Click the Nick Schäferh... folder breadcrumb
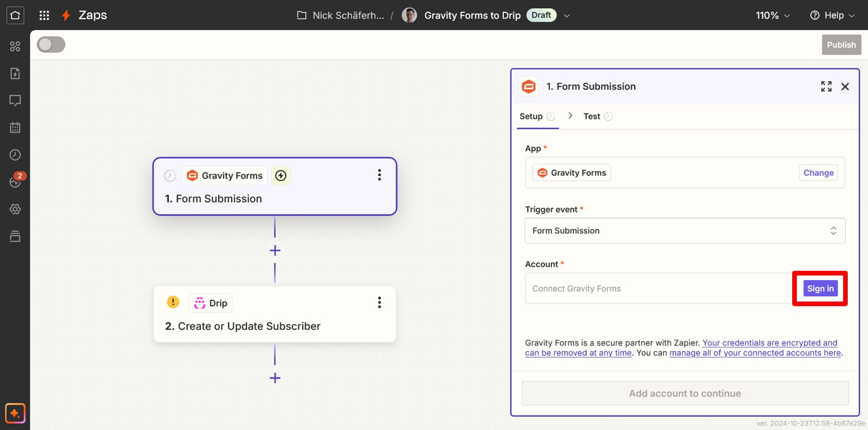Screen dimensions: 868x430 tap(348, 16)
